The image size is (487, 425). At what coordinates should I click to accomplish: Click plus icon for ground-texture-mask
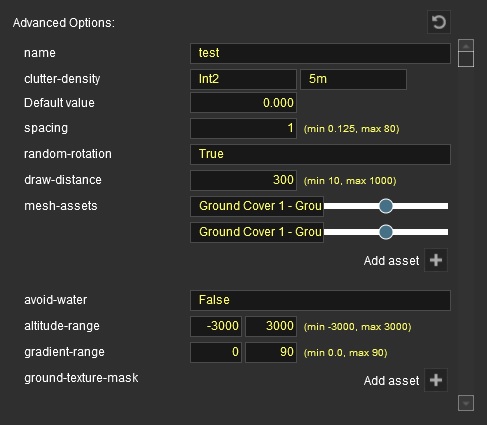click(436, 380)
